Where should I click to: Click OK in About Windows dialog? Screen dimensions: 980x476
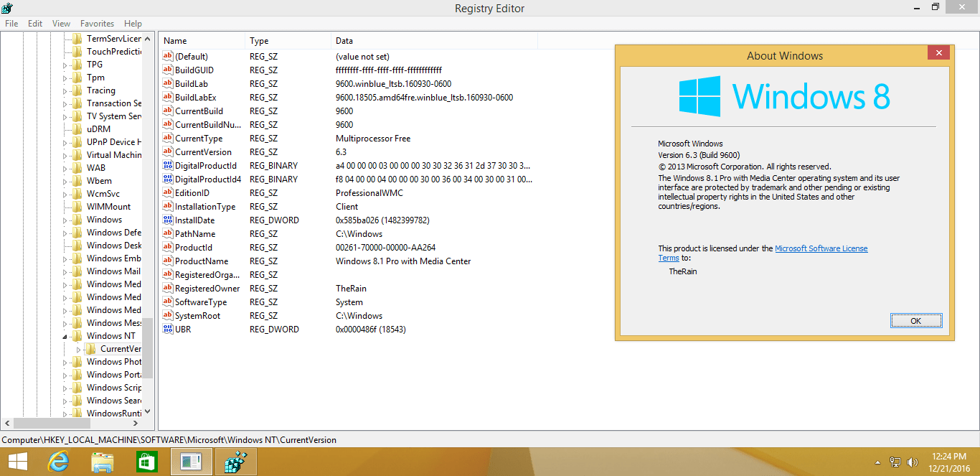916,321
